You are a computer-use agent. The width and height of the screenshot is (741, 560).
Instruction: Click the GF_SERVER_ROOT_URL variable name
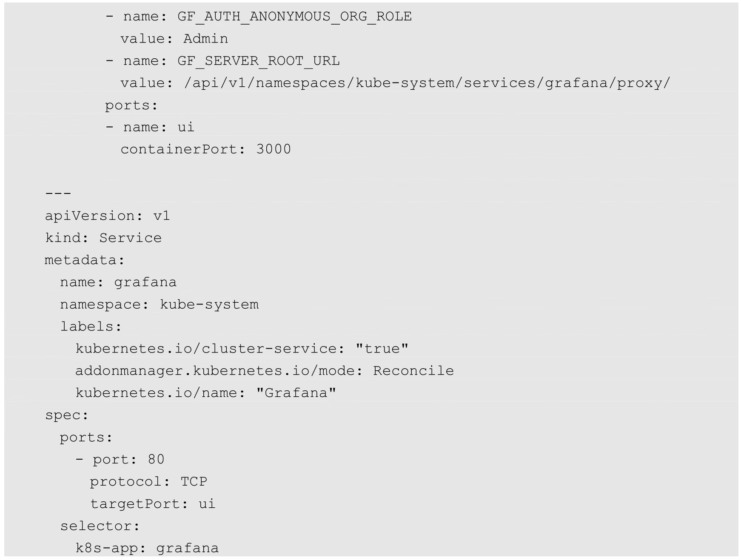pos(258,61)
